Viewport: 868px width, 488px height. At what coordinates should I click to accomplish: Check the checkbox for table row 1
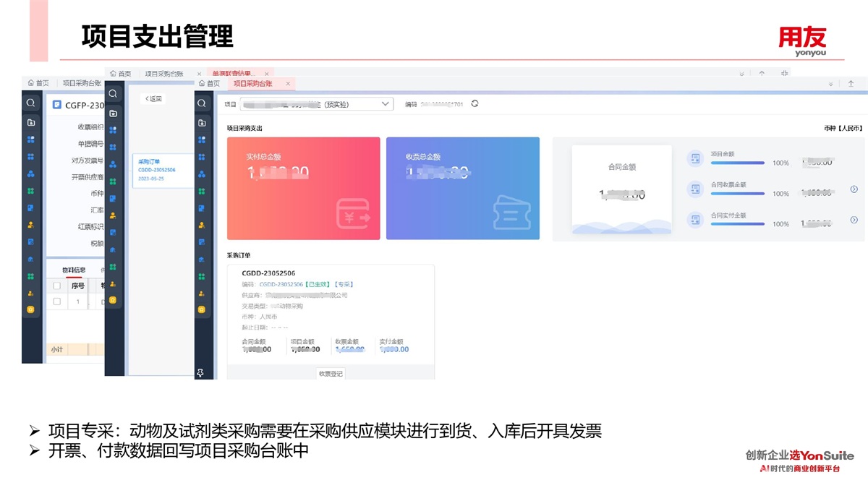pos(57,301)
